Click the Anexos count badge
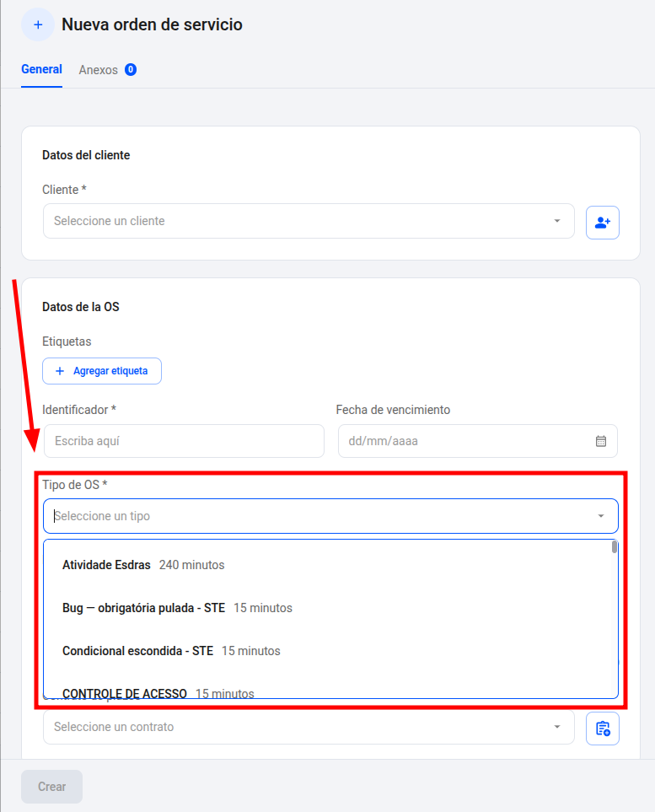This screenshot has width=655, height=812. pos(131,69)
